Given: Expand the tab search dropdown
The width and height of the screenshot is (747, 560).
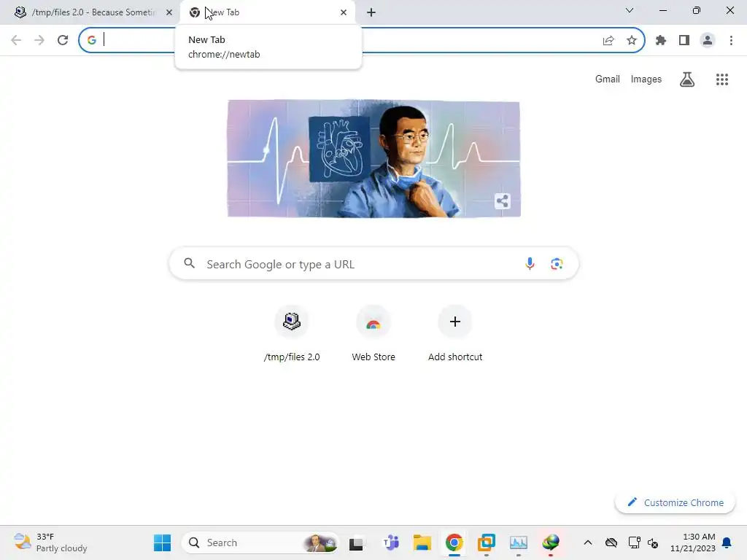Looking at the screenshot, I should 630,10.
